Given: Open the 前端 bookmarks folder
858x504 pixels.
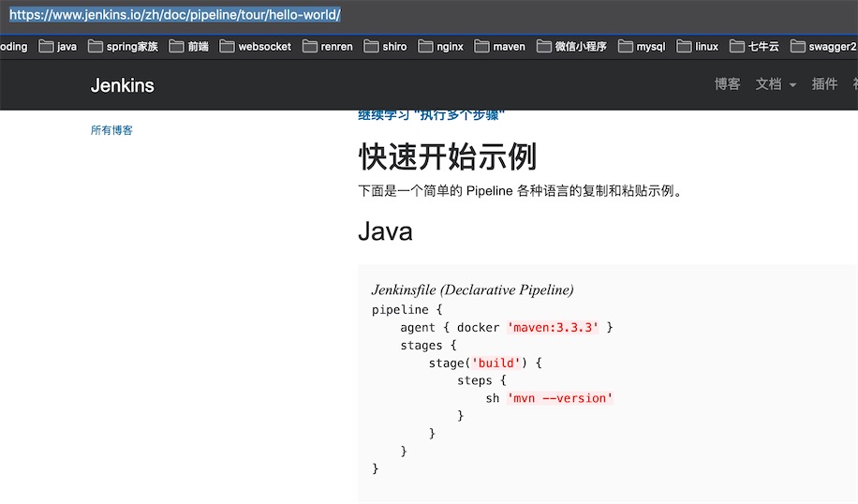Looking at the screenshot, I should 189,47.
